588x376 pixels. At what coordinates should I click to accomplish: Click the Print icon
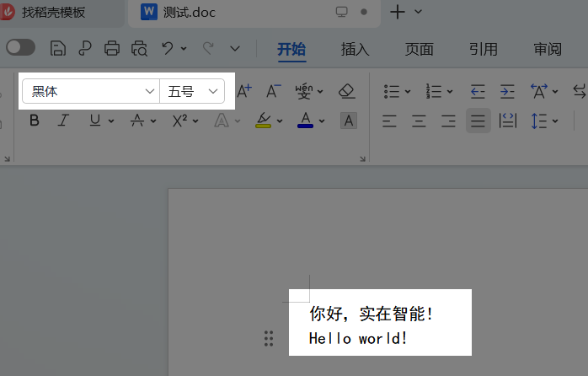tap(111, 48)
